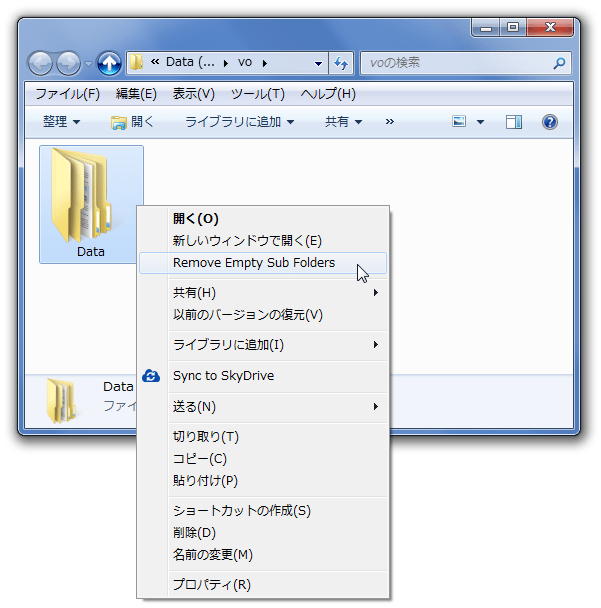Choose 削除(D) in context menu
Screen dimensions: 601x608
[263, 533]
